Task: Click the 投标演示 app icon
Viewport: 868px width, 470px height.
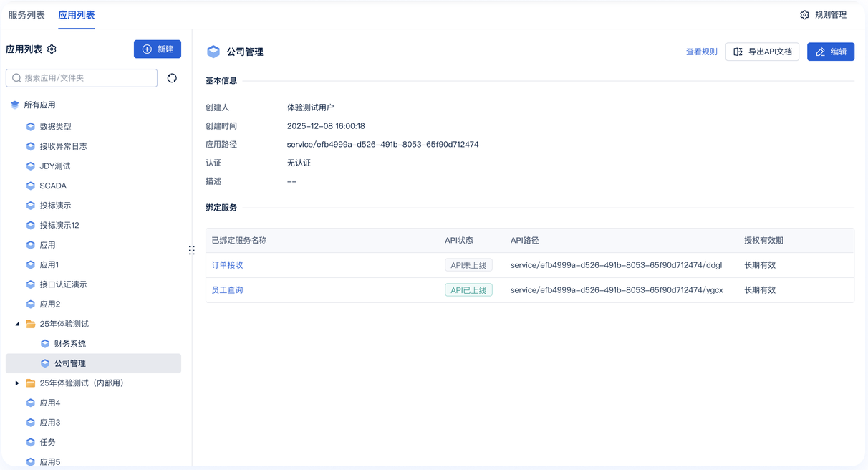Action: click(31, 206)
